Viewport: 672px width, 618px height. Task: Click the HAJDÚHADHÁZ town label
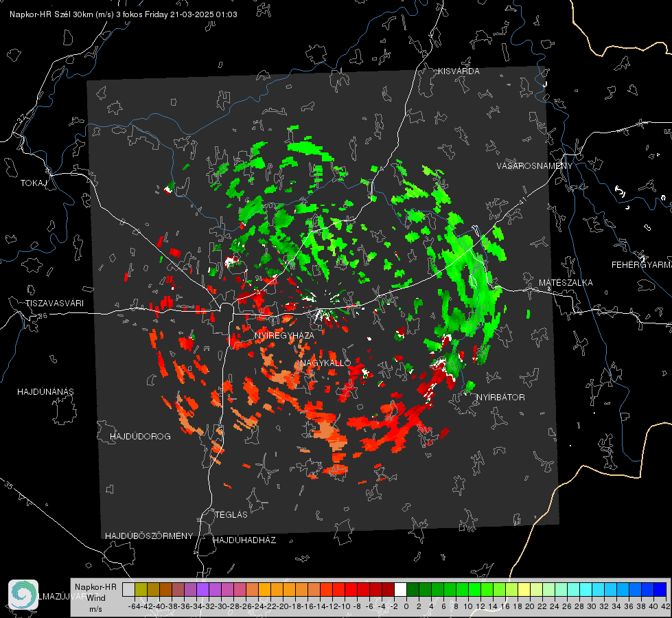click(244, 540)
